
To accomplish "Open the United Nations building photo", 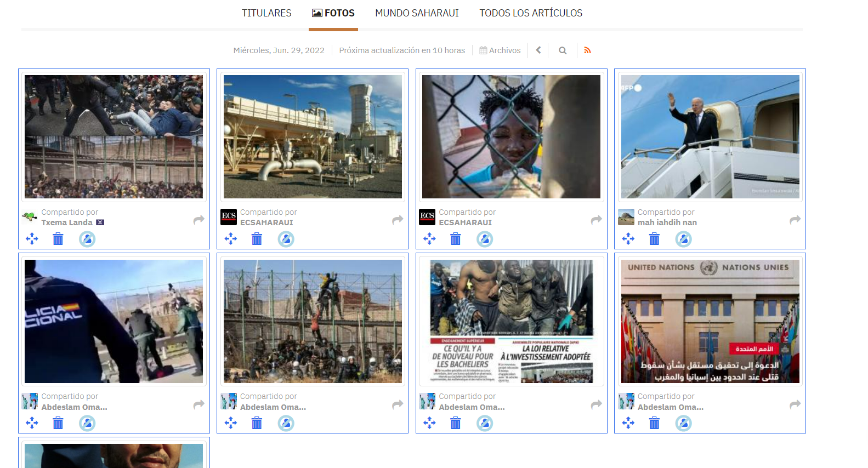I will [x=710, y=321].
